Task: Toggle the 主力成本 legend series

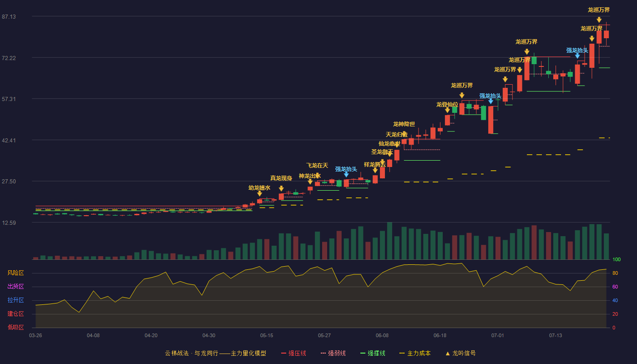Action: click(415, 353)
